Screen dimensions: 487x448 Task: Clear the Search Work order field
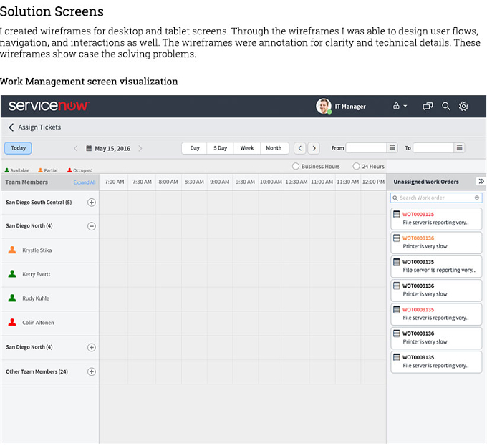pyautogui.click(x=477, y=198)
